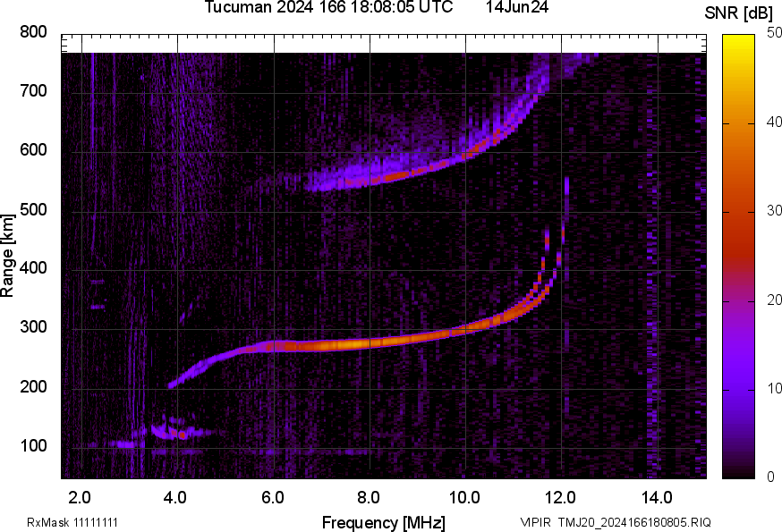This screenshot has height=532, width=782.
Task: Click the colorbar tick label '30'
Action: pyautogui.click(x=774, y=211)
